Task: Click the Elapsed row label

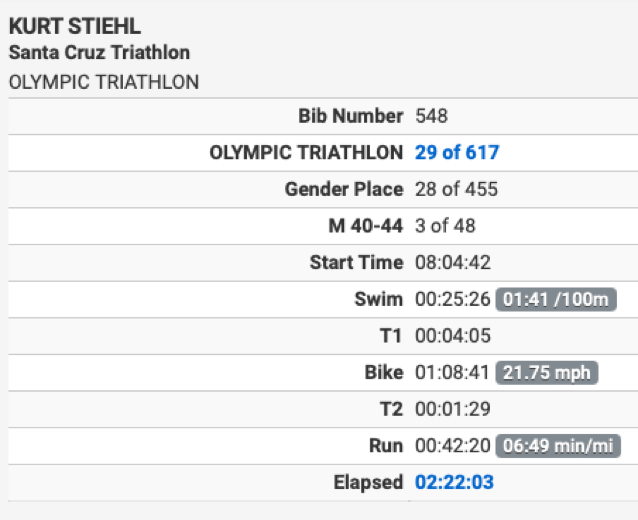Action: (368, 482)
